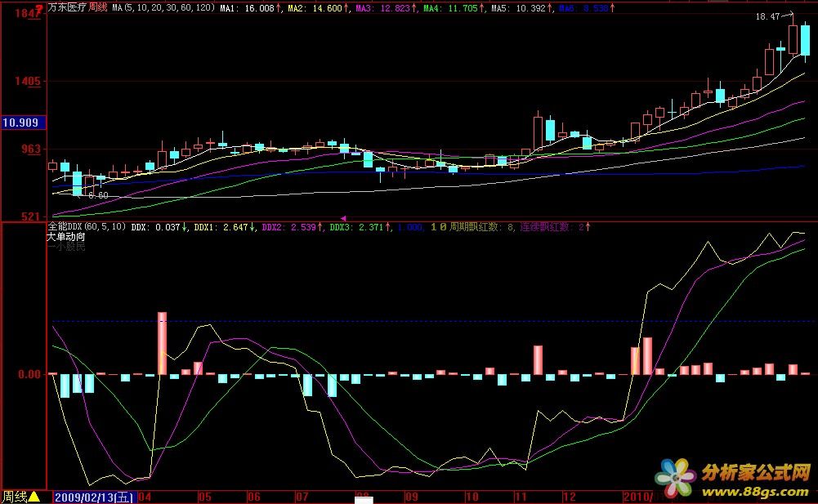Click the 全能DDX(60,5,10) indicator title
The height and width of the screenshot is (504, 818).
pos(87,227)
